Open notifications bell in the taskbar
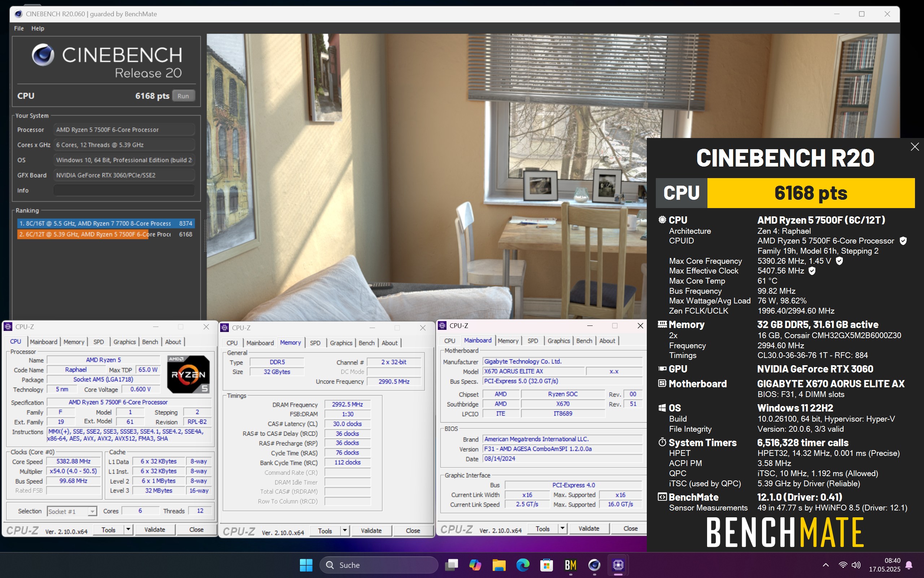 coord(909,565)
